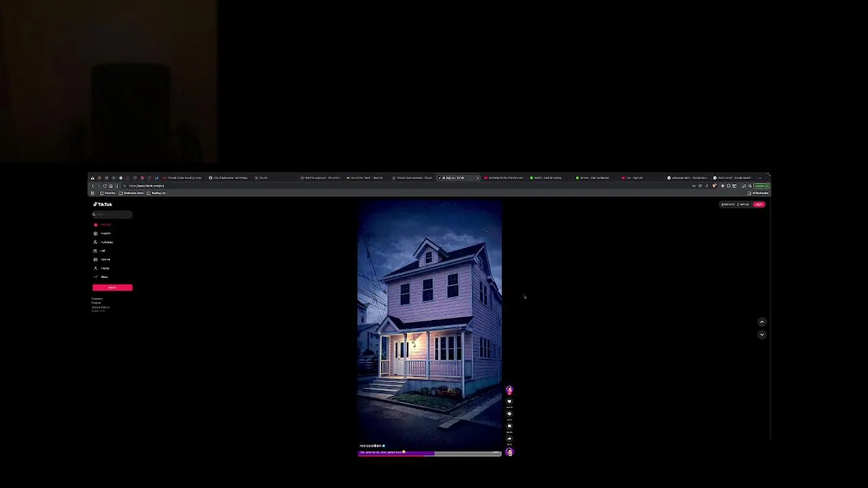Bookmark the video to favorites
Image resolution: width=868 pixels, height=488 pixels.
pos(509,426)
